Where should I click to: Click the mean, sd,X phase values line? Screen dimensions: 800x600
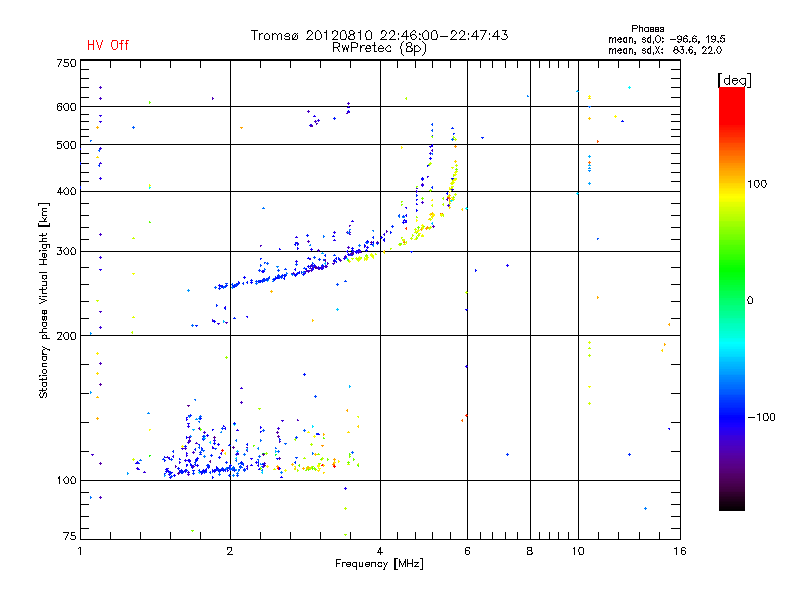(x=665, y=50)
